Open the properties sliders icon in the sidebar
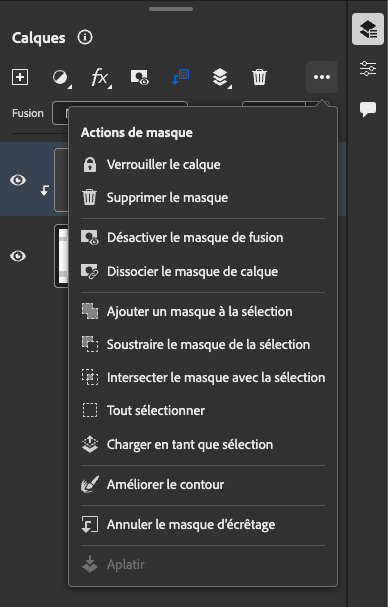Image resolution: width=388 pixels, height=607 pixels. [367, 69]
